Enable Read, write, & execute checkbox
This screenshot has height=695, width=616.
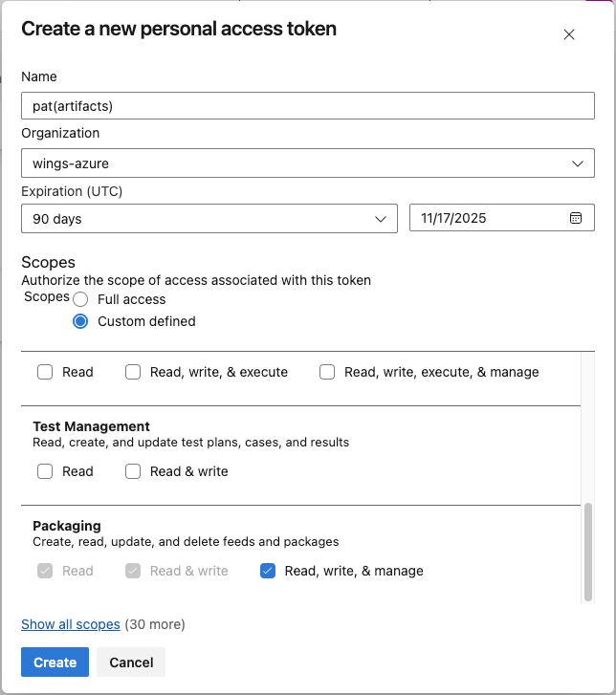[x=133, y=372]
